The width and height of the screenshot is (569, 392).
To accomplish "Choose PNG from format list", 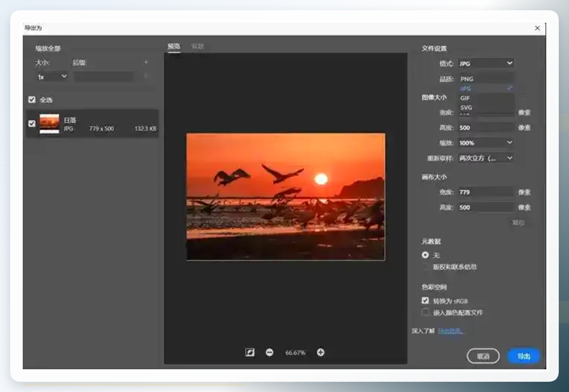I will click(486, 79).
